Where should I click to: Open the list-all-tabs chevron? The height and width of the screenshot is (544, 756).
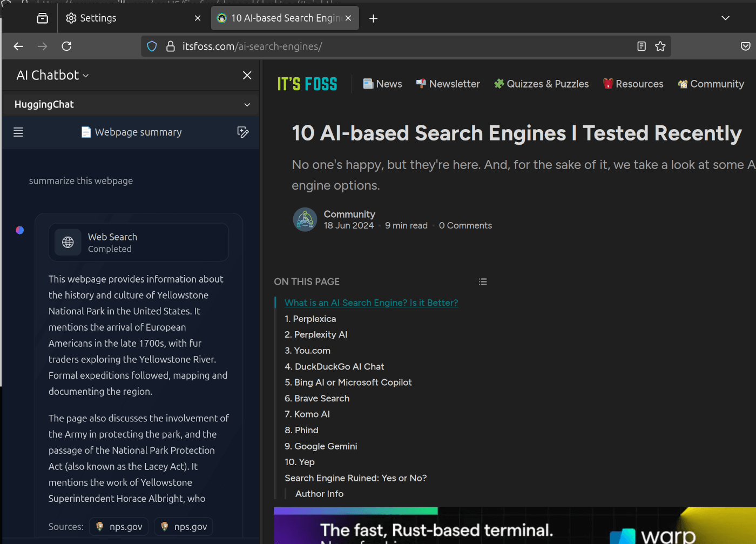point(725,18)
